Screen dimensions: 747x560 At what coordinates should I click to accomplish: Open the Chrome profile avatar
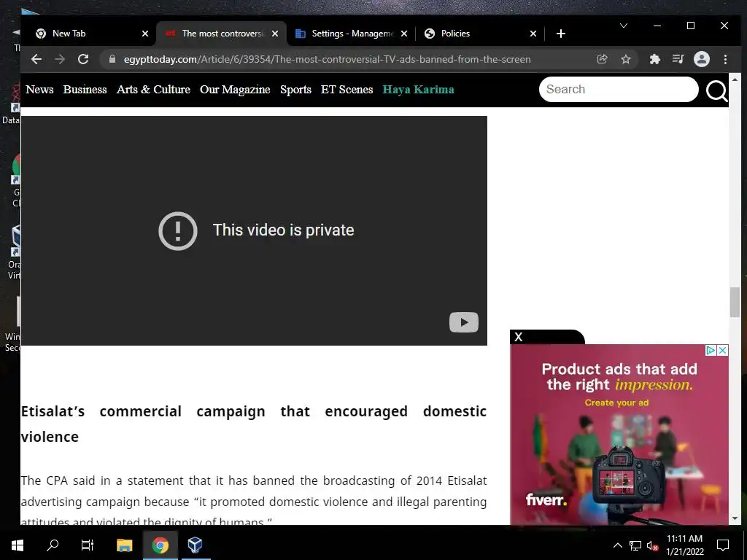coord(701,59)
